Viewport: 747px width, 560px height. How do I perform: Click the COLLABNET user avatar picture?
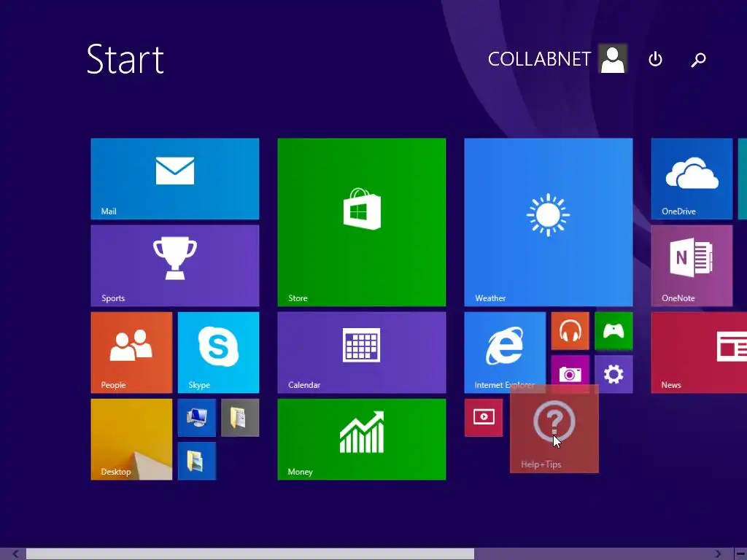(x=613, y=59)
